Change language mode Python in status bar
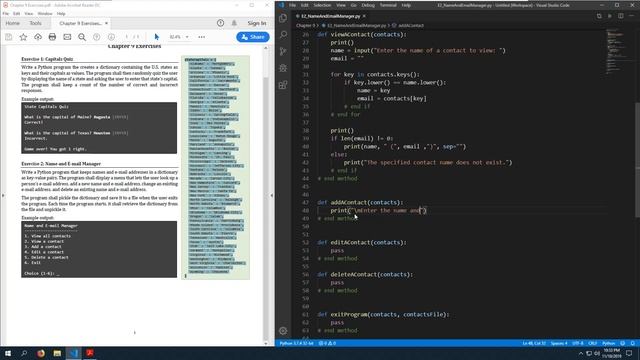 [608, 343]
